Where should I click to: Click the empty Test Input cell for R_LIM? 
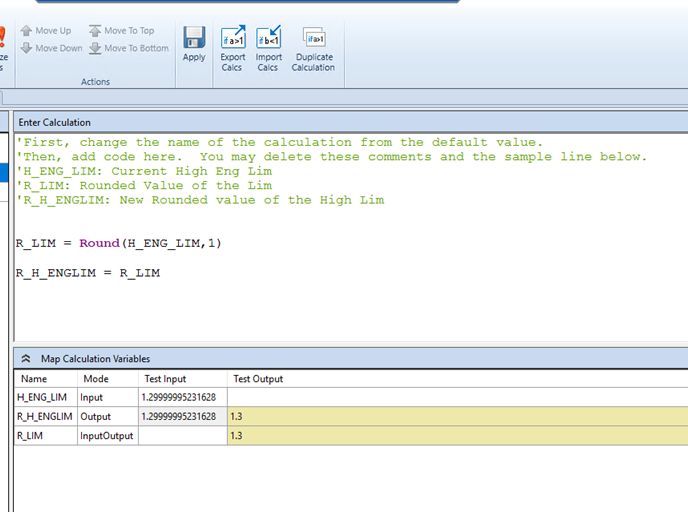(181, 436)
